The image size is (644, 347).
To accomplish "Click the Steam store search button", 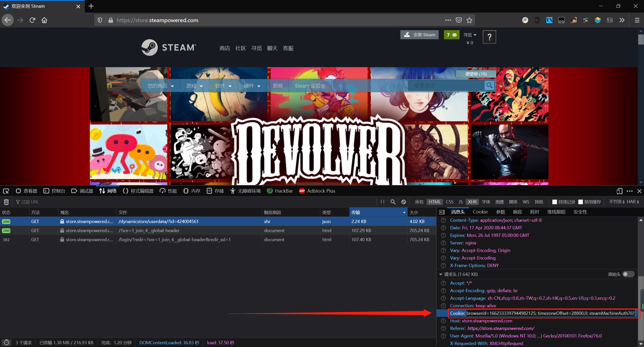I will tap(489, 85).
